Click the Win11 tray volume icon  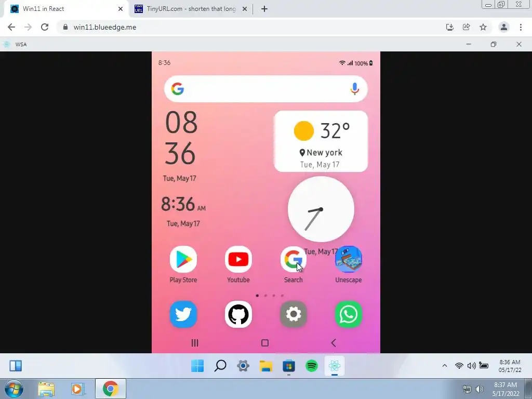point(471,365)
